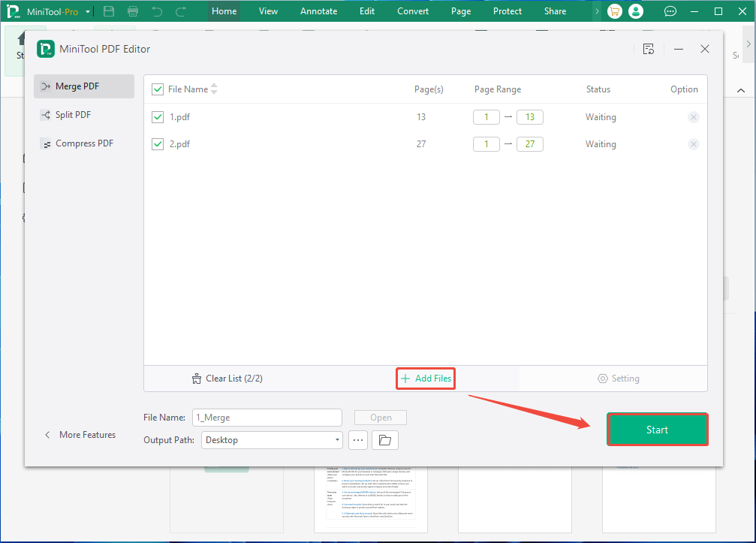Uncheck the 1.pdf file checkbox

click(157, 117)
